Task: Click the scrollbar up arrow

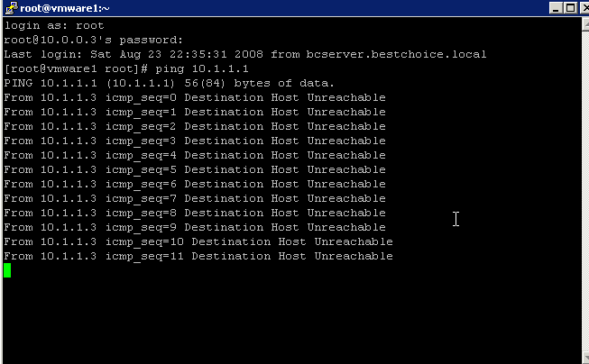Action: click(x=585, y=24)
